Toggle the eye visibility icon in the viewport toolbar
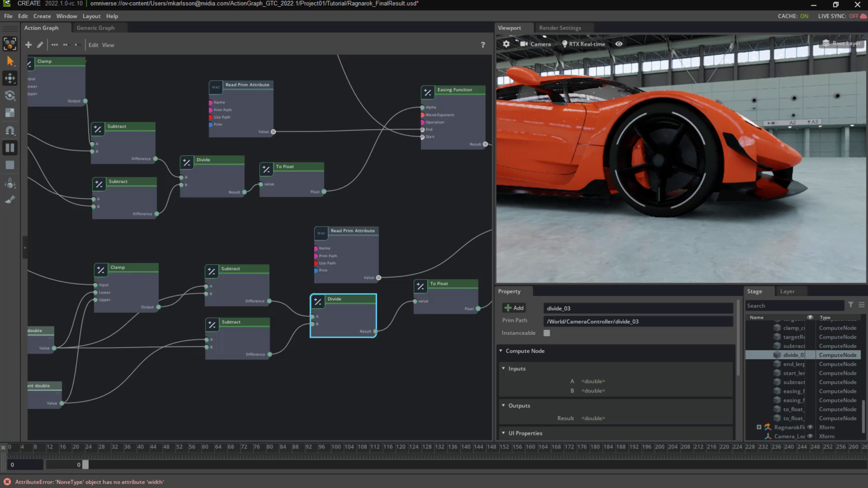This screenshot has width=868, height=488. point(619,43)
